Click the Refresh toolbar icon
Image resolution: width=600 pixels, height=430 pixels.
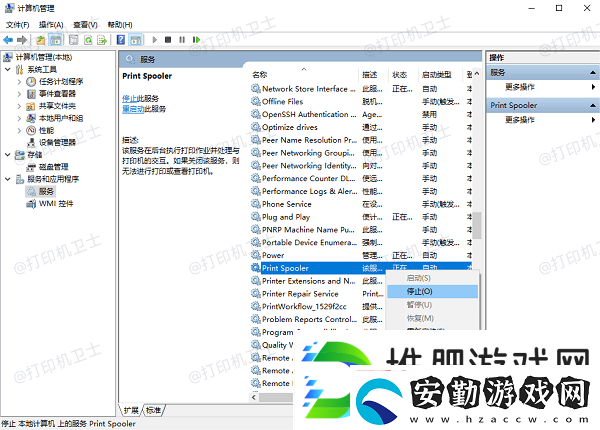pos(88,39)
